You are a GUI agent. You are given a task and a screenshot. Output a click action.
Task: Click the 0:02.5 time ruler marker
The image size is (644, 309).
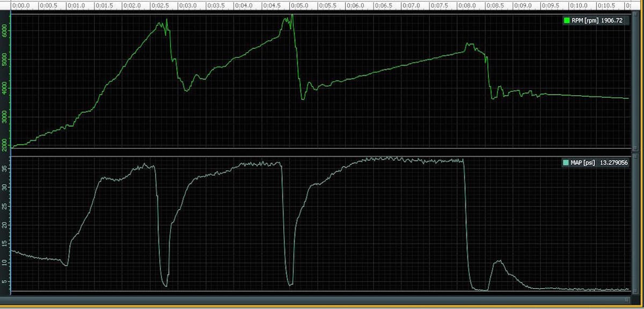pos(159,5)
